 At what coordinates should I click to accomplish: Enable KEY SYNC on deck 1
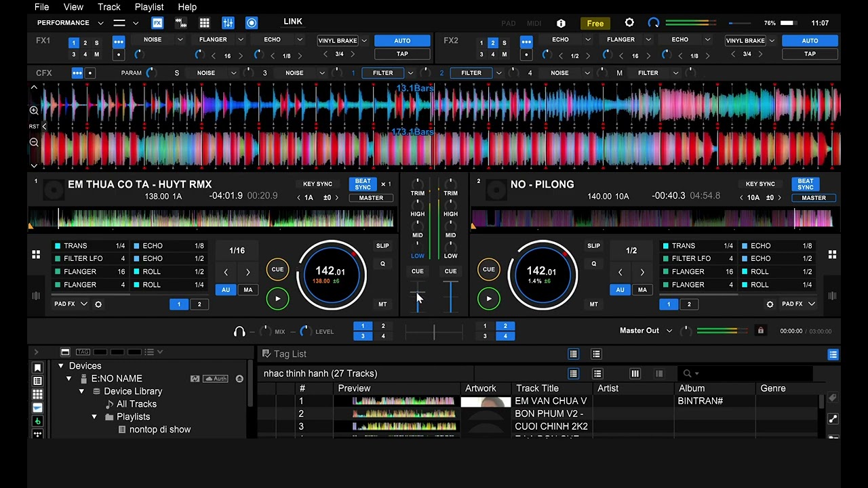coord(317,184)
